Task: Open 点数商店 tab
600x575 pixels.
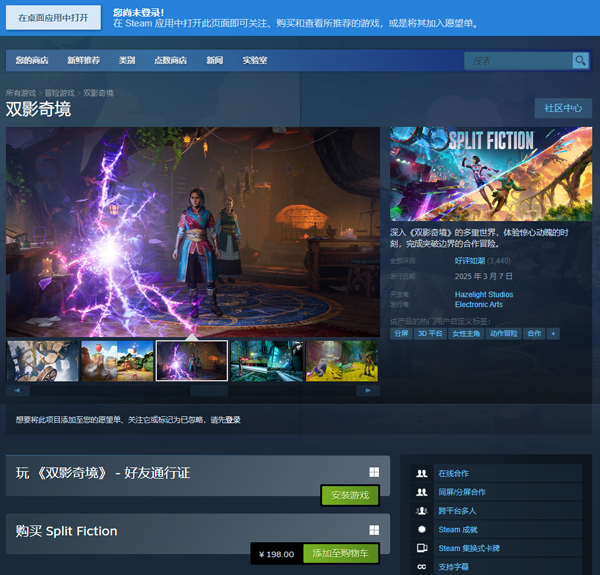Action: pos(170,60)
